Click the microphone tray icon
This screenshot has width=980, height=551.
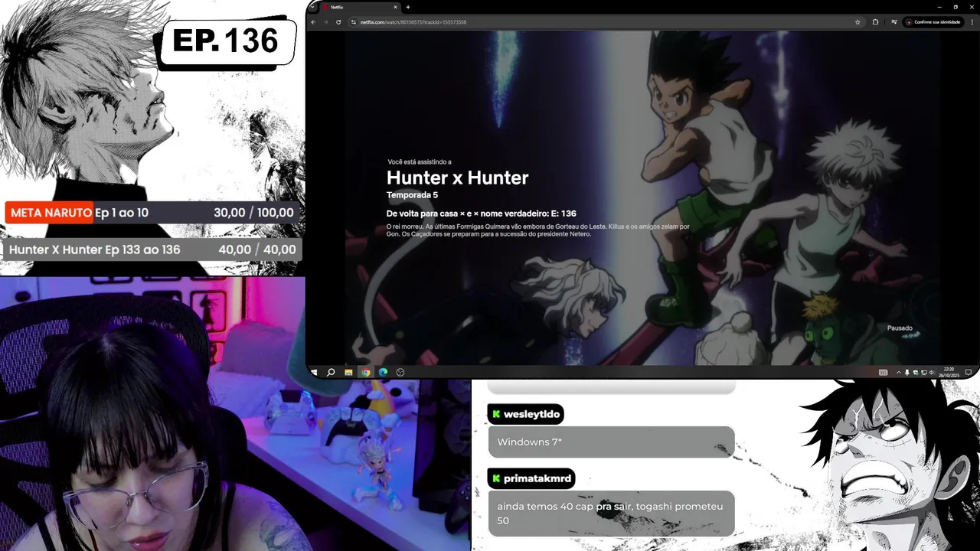(x=907, y=373)
